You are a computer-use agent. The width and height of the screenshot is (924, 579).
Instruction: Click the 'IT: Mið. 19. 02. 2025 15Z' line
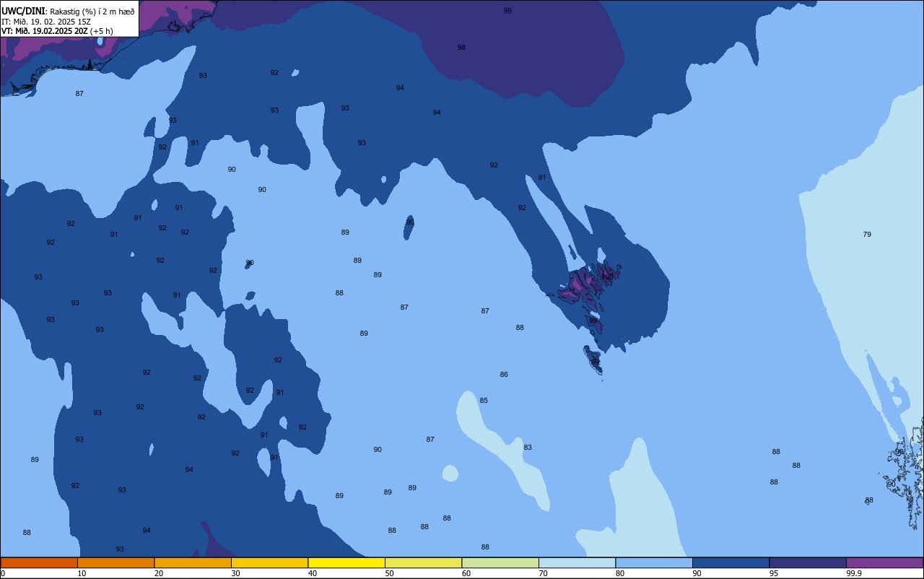point(46,22)
